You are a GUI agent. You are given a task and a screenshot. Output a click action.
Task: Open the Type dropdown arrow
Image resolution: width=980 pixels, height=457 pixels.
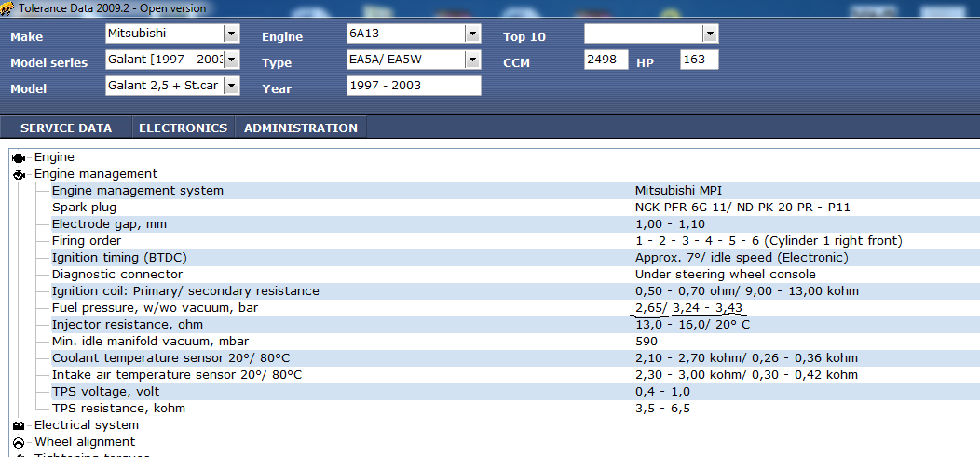pos(472,60)
